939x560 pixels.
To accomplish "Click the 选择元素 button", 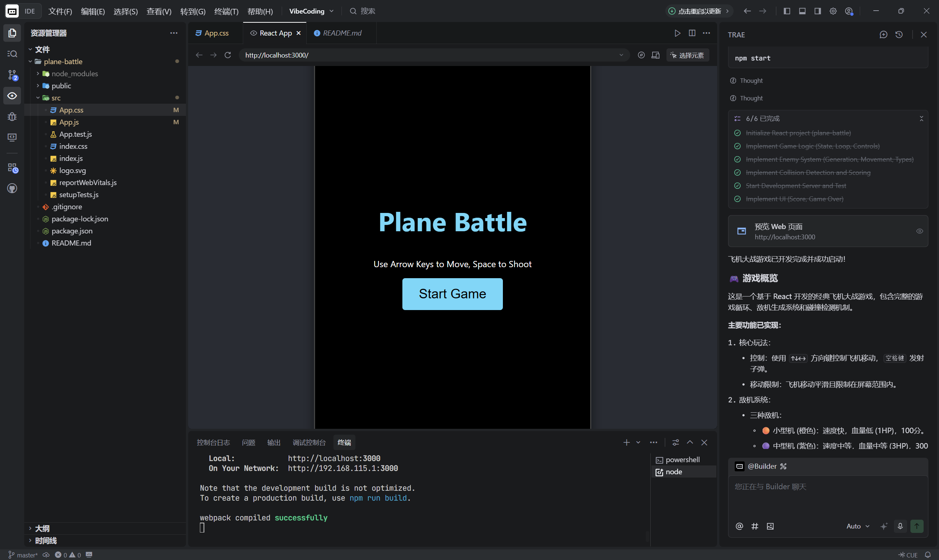I will (x=687, y=55).
